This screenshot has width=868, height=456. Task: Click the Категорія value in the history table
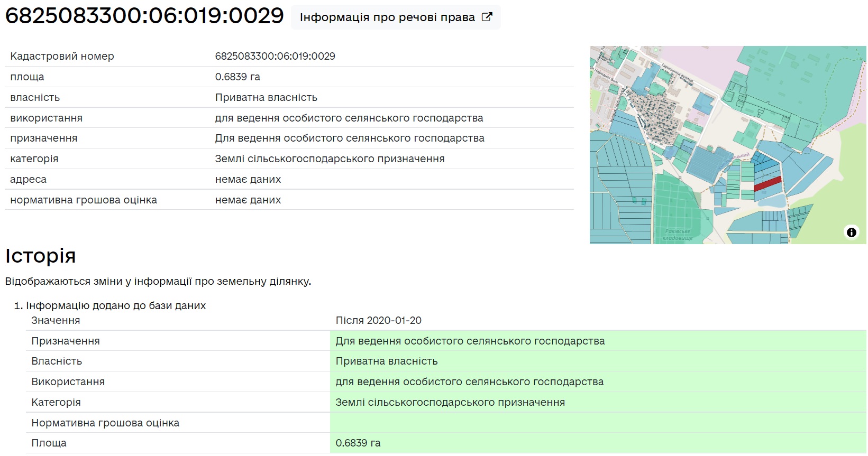pos(450,402)
